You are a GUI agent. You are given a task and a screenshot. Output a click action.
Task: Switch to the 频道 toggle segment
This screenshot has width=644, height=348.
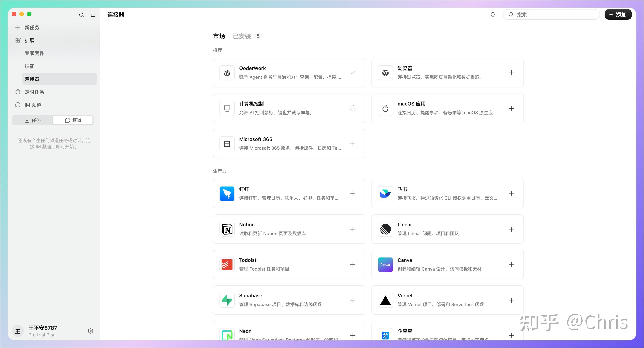tap(73, 120)
